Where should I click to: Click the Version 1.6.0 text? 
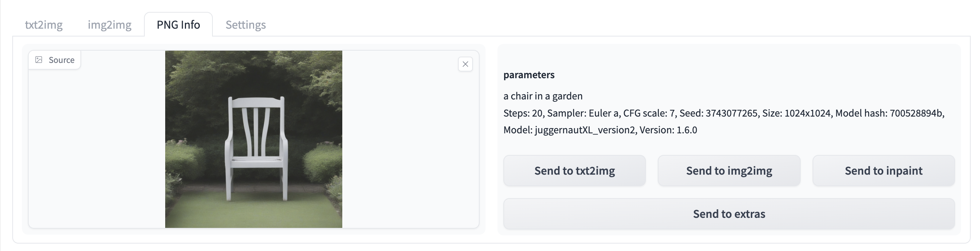coord(668,130)
